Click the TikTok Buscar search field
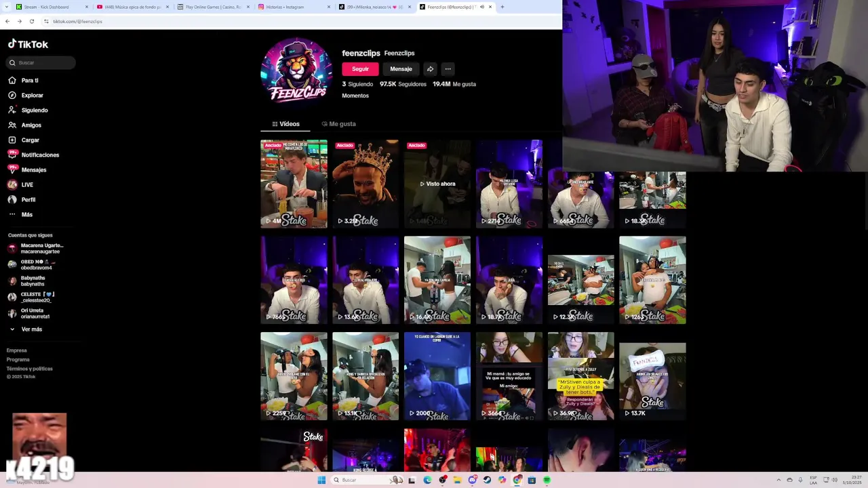 pos(41,62)
